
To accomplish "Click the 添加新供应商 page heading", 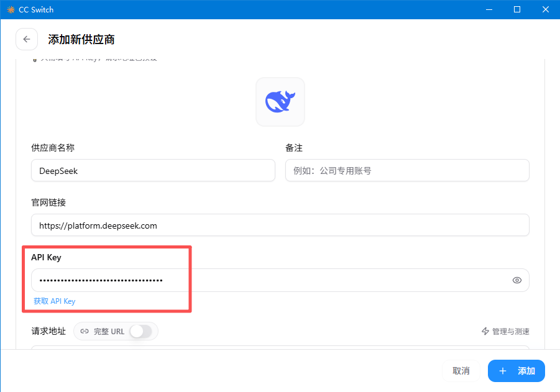I will tap(81, 39).
